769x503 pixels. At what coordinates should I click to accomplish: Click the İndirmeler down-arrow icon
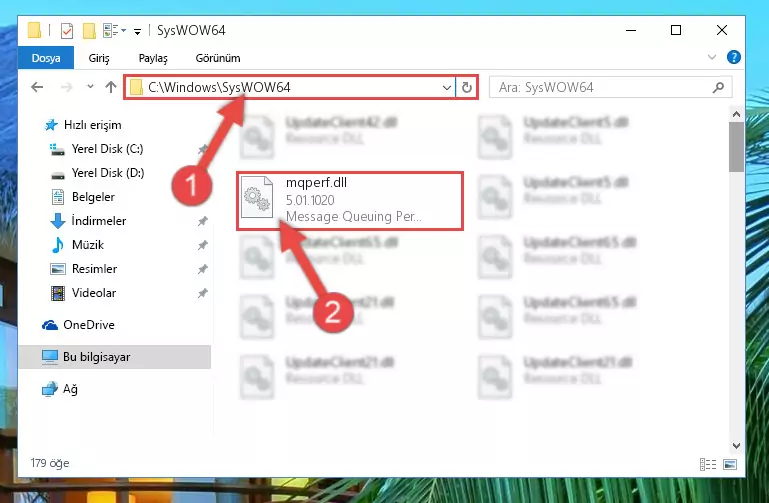pyautogui.click(x=57, y=221)
